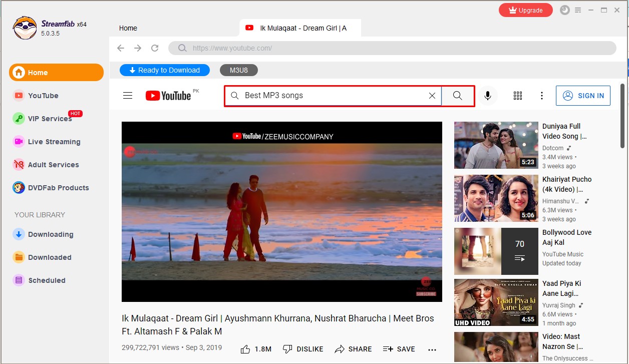Click the YouTube play icon in sidebar

(19, 96)
